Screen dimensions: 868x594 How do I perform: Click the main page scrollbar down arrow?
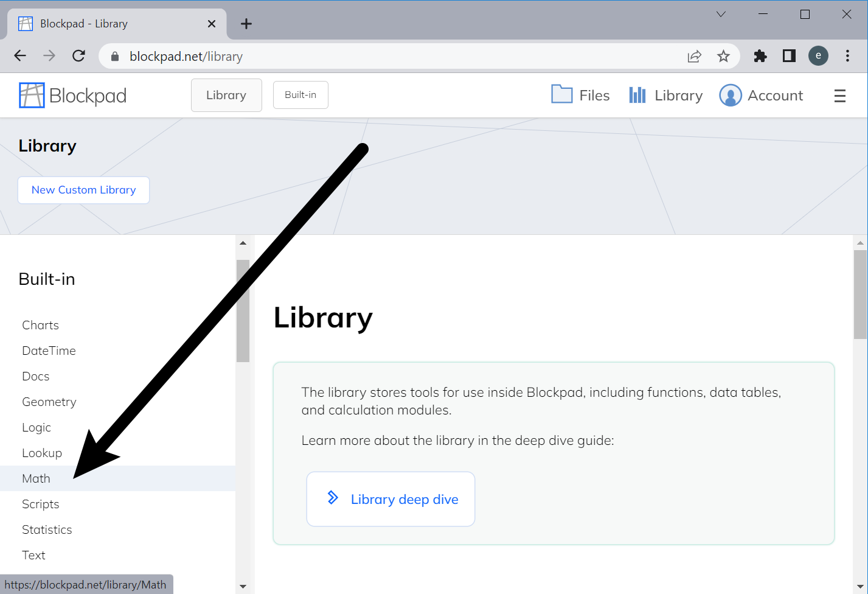860,587
